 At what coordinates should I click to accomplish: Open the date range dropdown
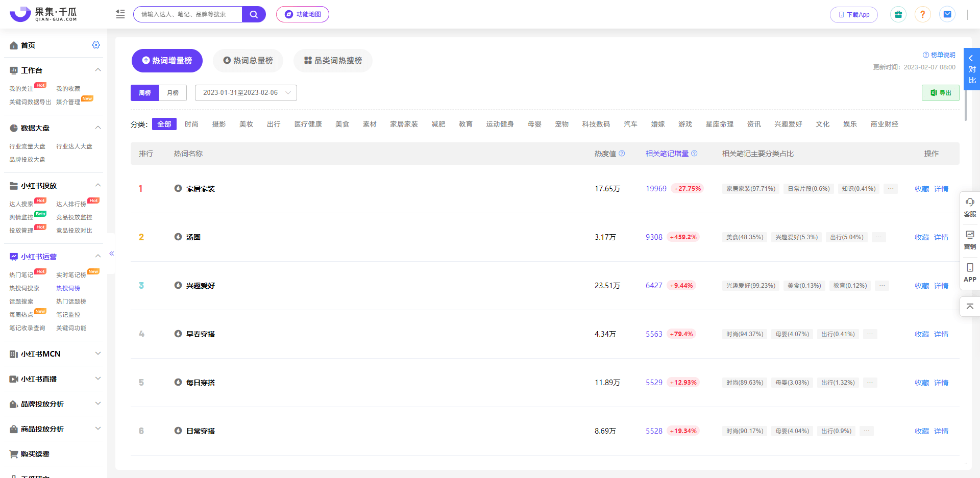coord(246,93)
